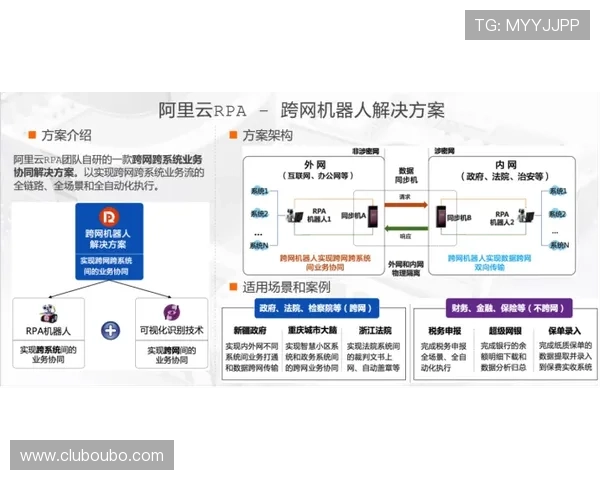Click the intro paragraph starting with 阿里云RPA团队自研
Viewport: 600px width, 480px height.
click(x=109, y=172)
